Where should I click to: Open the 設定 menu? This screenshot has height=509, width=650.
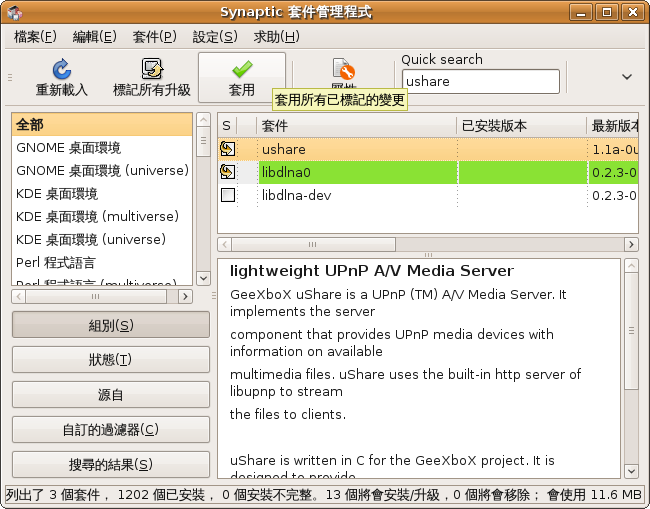(214, 37)
